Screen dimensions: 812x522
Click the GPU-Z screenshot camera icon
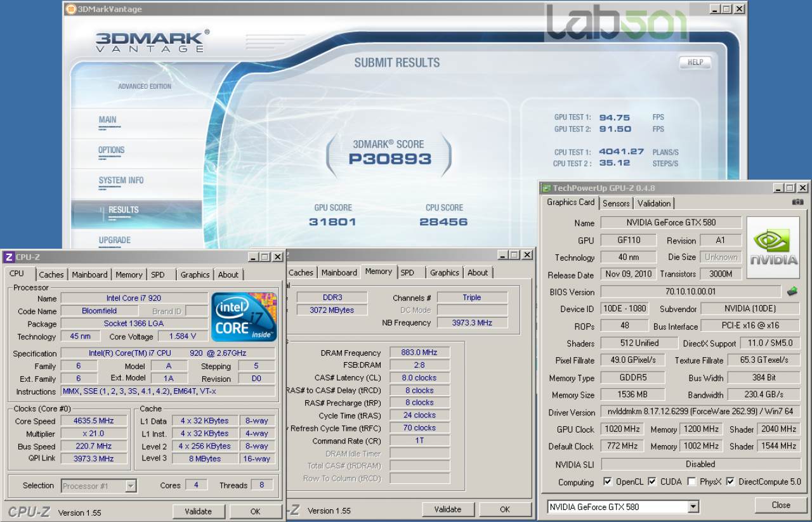pyautogui.click(x=797, y=202)
